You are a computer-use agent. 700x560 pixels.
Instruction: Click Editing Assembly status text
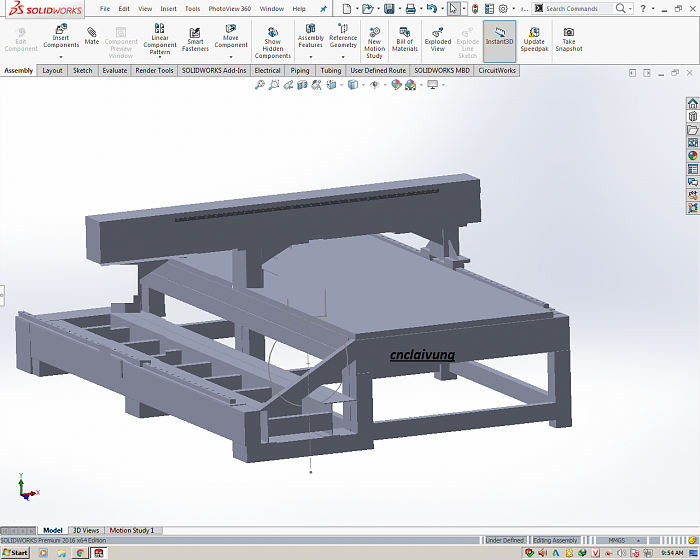click(x=555, y=540)
